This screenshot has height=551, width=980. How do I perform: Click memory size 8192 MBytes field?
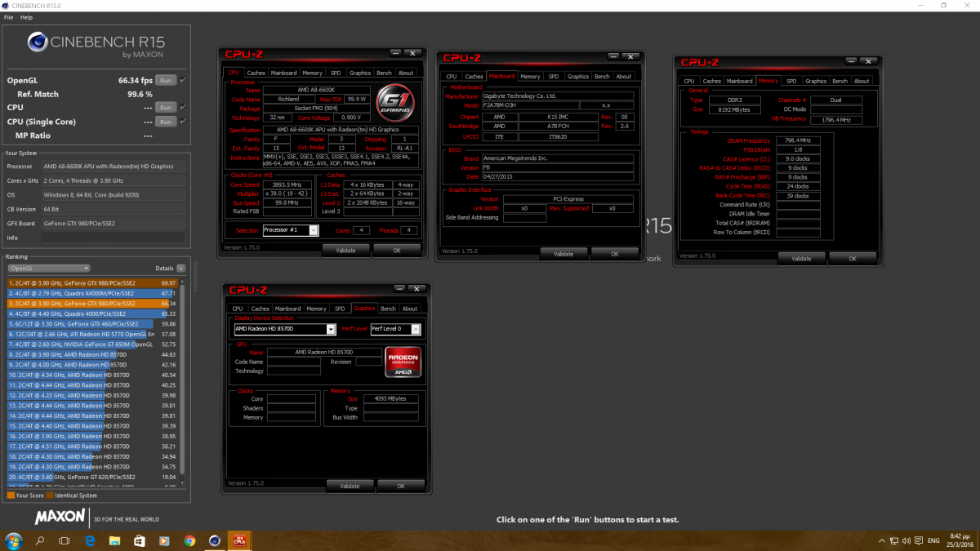(733, 109)
